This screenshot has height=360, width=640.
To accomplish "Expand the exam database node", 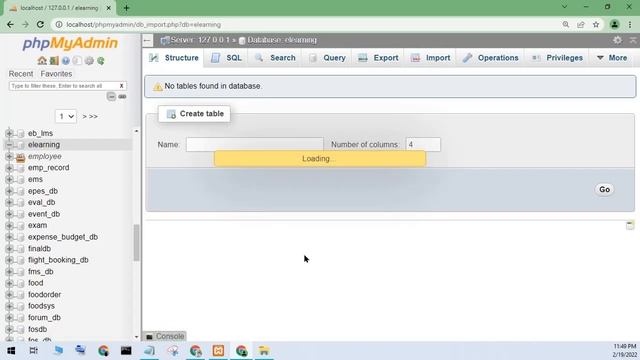I will tap(9, 225).
